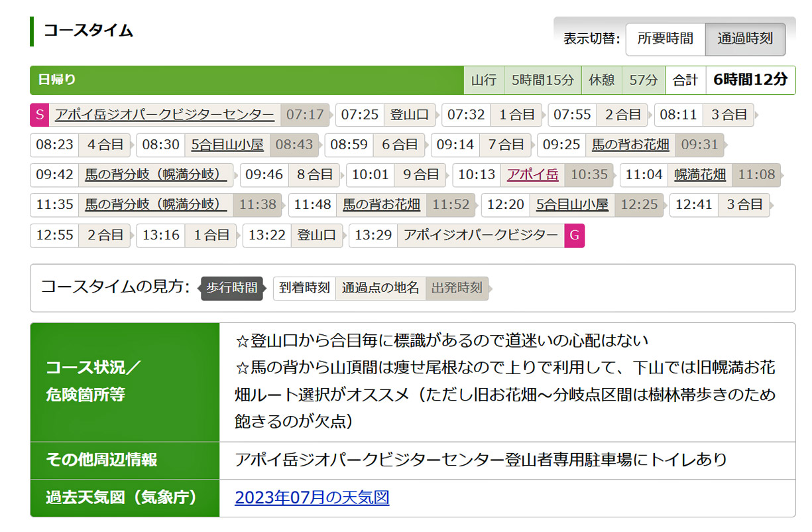Click the 歩行時間 legend tag
This screenshot has height=532, width=812.
[231, 289]
